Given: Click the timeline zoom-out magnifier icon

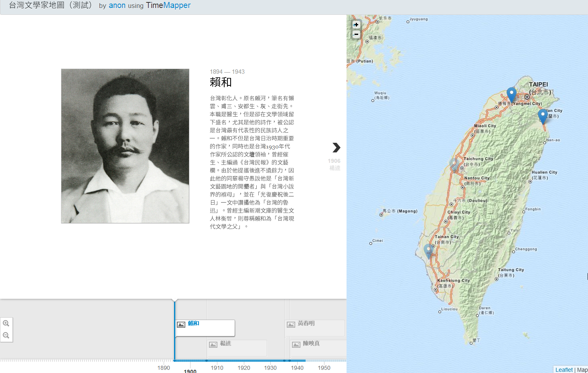Looking at the screenshot, I should click(x=6, y=335).
